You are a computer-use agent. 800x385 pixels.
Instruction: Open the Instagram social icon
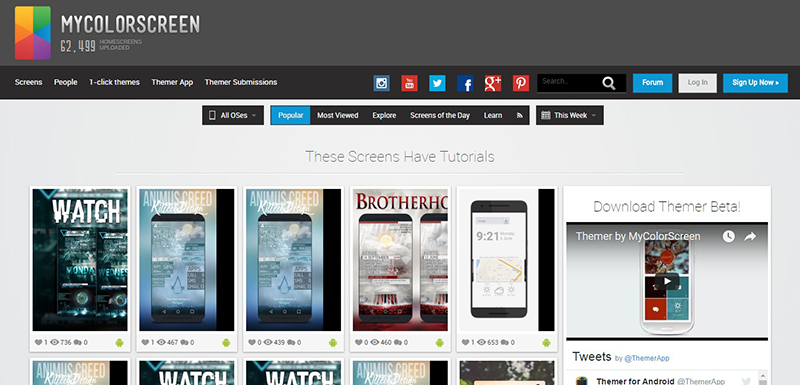click(381, 83)
